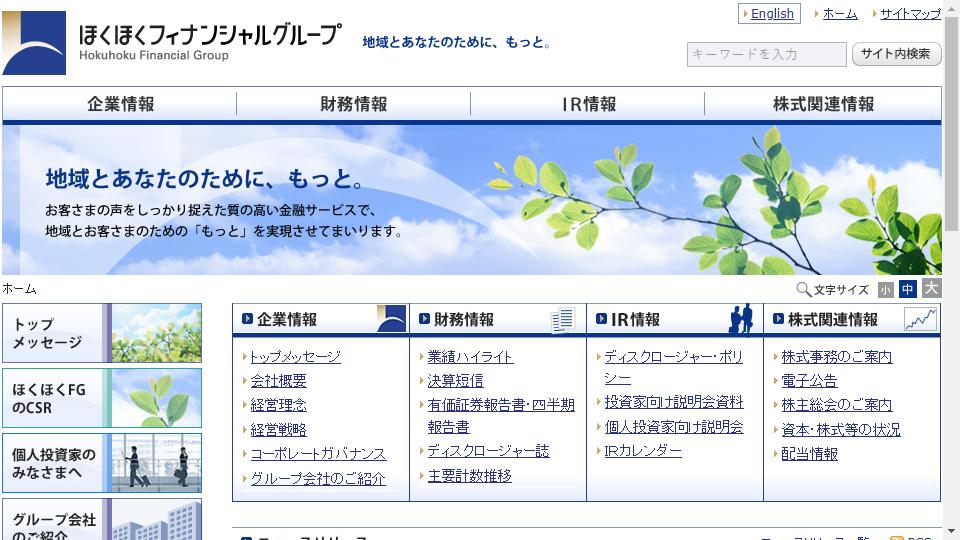Click the building icon in 企業情報 panel header
The height and width of the screenshot is (540, 960).
(392, 319)
